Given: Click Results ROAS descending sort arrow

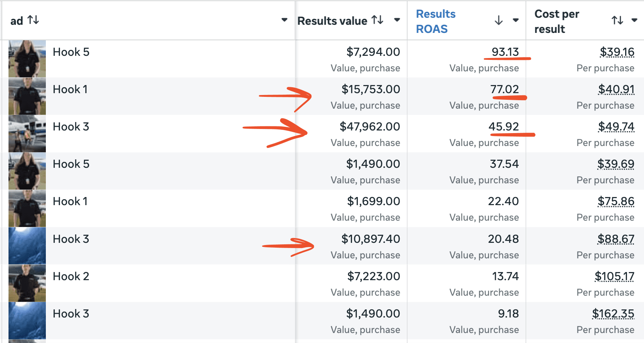Looking at the screenshot, I should [x=499, y=20].
